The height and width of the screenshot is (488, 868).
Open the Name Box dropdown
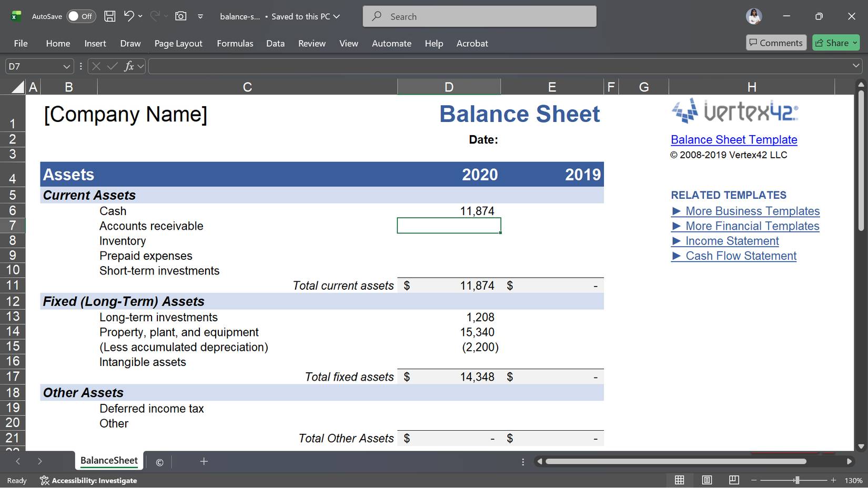[x=66, y=66]
